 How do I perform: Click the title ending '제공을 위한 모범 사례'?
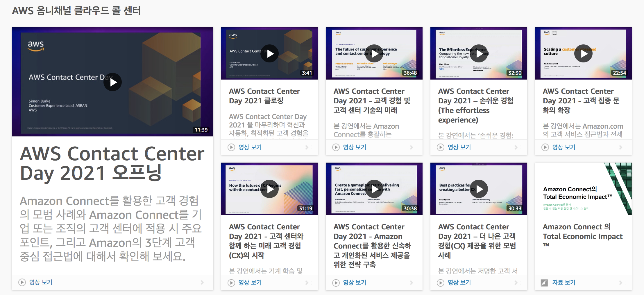[x=477, y=241]
